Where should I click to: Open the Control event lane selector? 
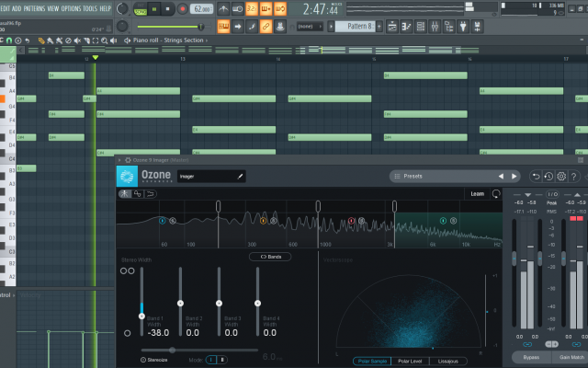[7, 295]
